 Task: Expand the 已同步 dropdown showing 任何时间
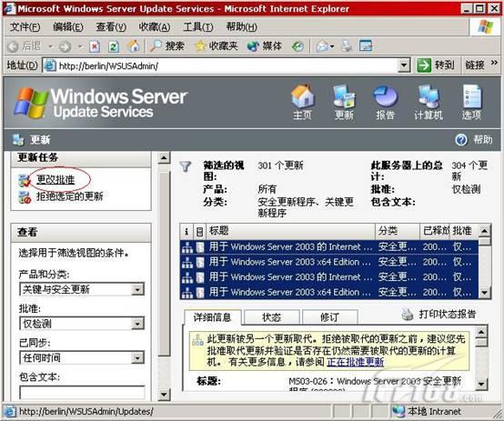click(x=137, y=357)
